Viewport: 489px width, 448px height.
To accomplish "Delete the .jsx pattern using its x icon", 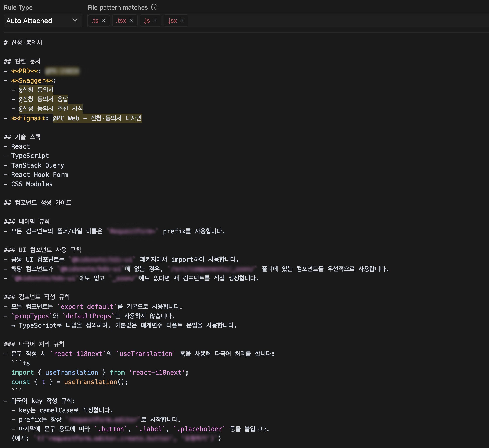I will (x=182, y=21).
